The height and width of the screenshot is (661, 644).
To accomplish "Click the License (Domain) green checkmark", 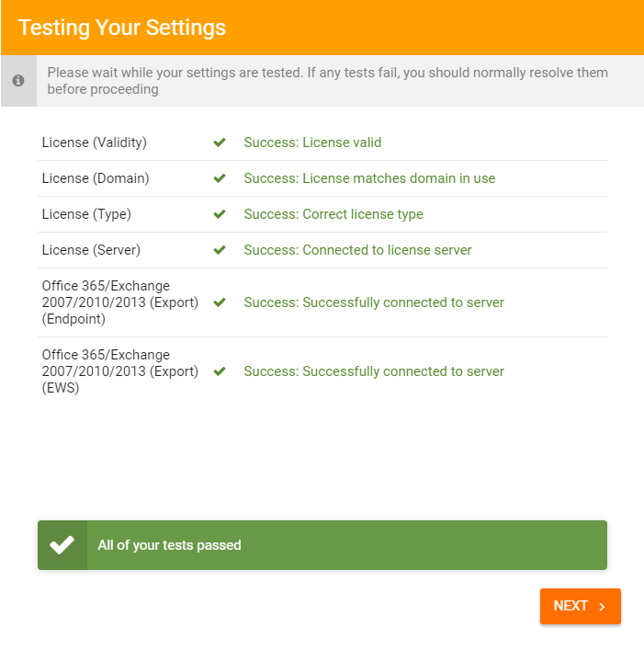I will [220, 178].
